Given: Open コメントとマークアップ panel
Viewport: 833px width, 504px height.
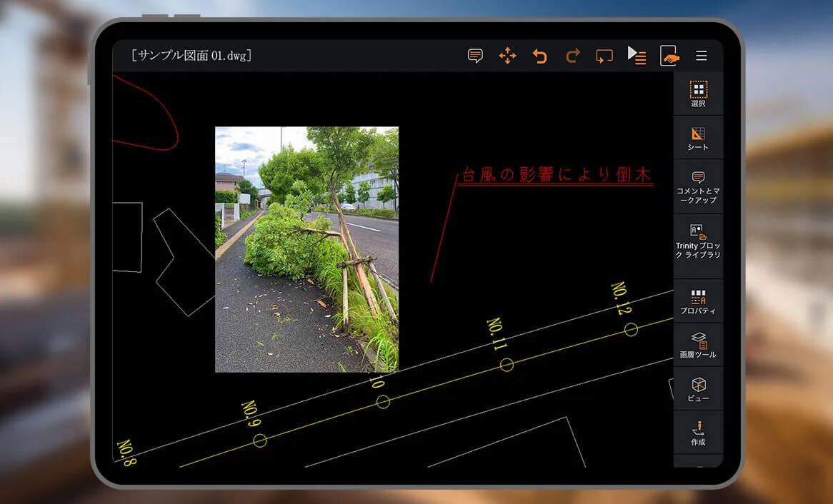Looking at the screenshot, I should [x=698, y=186].
